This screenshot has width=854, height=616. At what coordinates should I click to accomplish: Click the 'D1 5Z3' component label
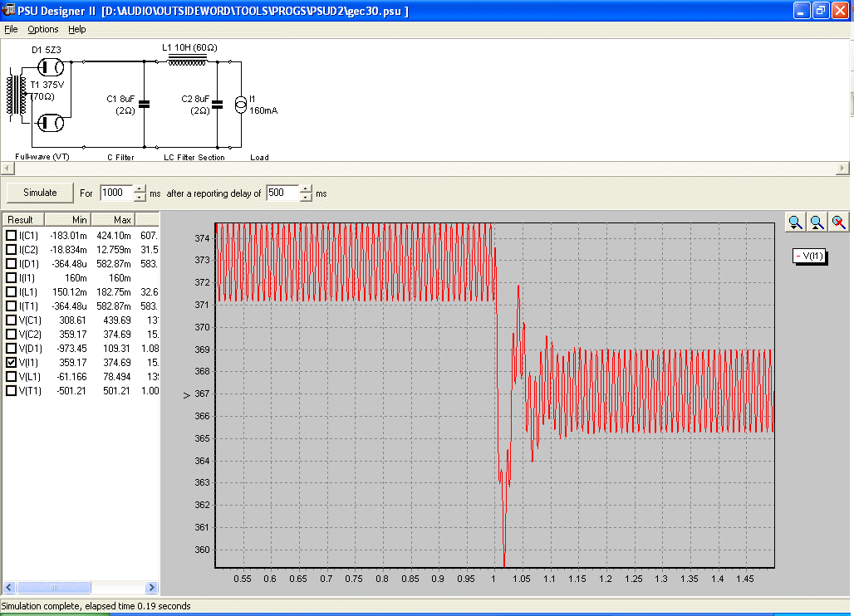[x=47, y=50]
